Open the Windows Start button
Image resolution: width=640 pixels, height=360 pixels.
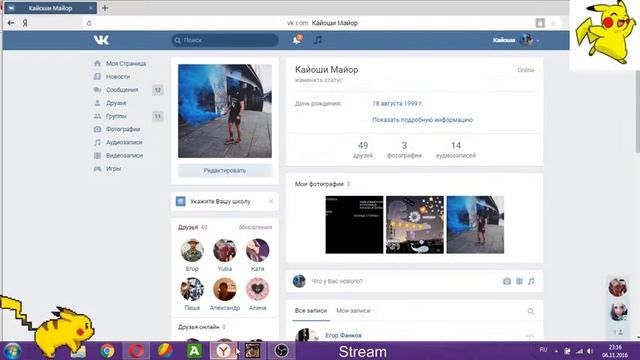point(12,351)
